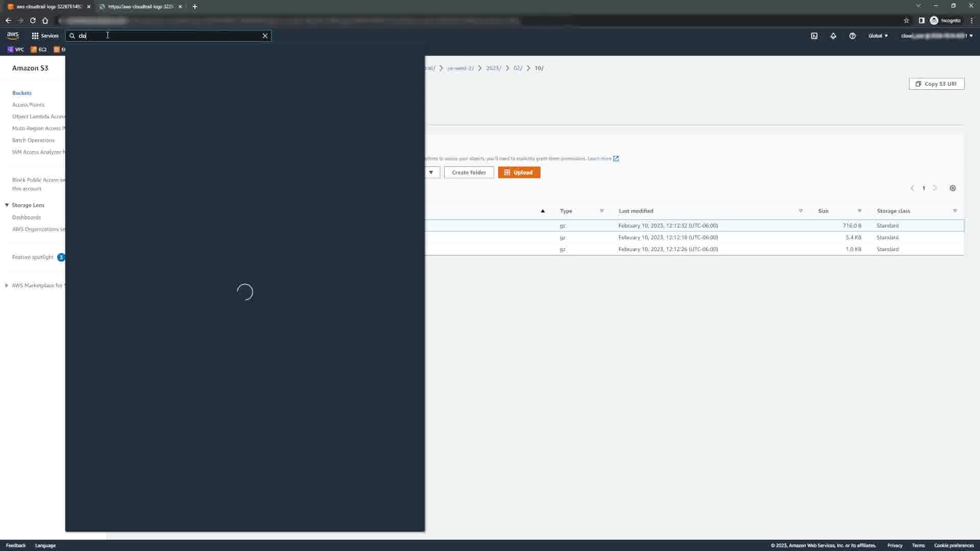Open Batch Operations in sidebar
Viewport: 980px width, 551px height.
tap(33, 140)
